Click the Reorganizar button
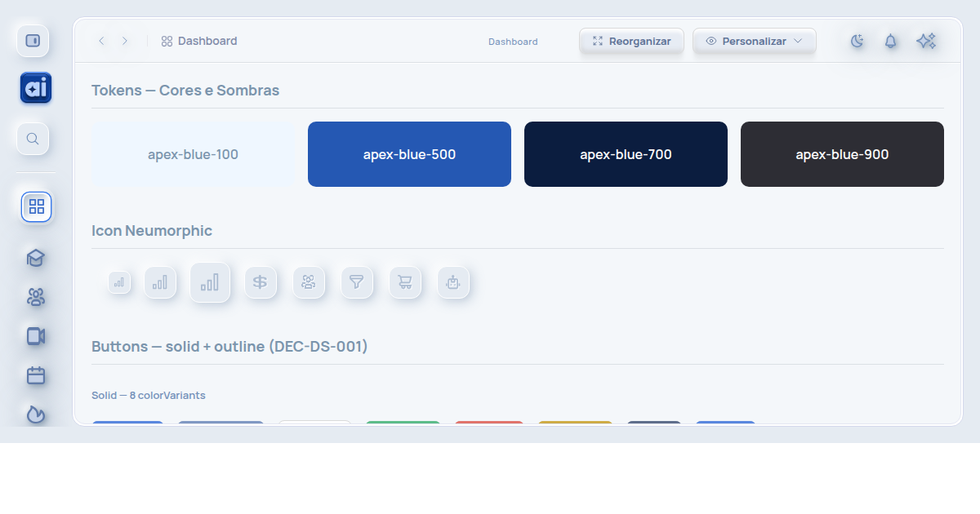The height and width of the screenshot is (514, 980). pos(631,41)
